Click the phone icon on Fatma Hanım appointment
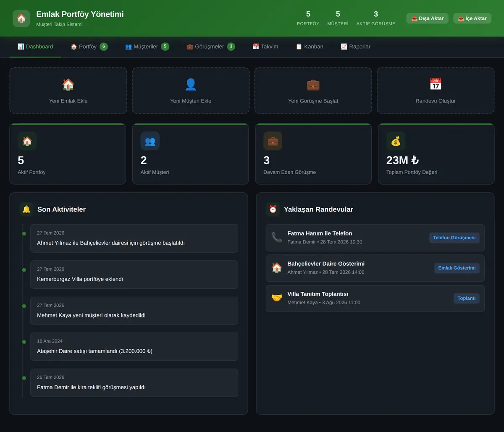This screenshot has width=504, height=432. [277, 237]
